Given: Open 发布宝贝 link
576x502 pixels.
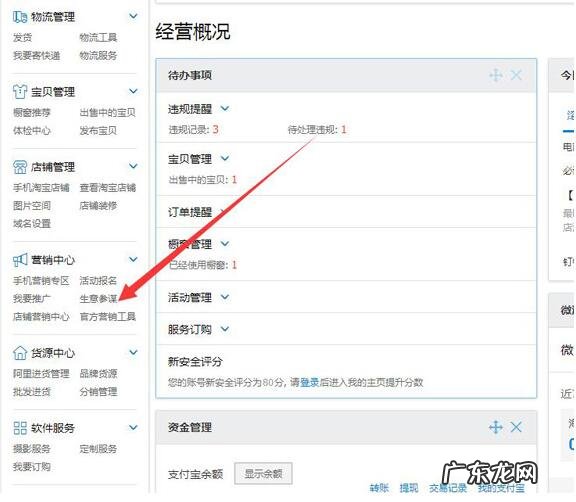Looking at the screenshot, I should click(x=98, y=131).
